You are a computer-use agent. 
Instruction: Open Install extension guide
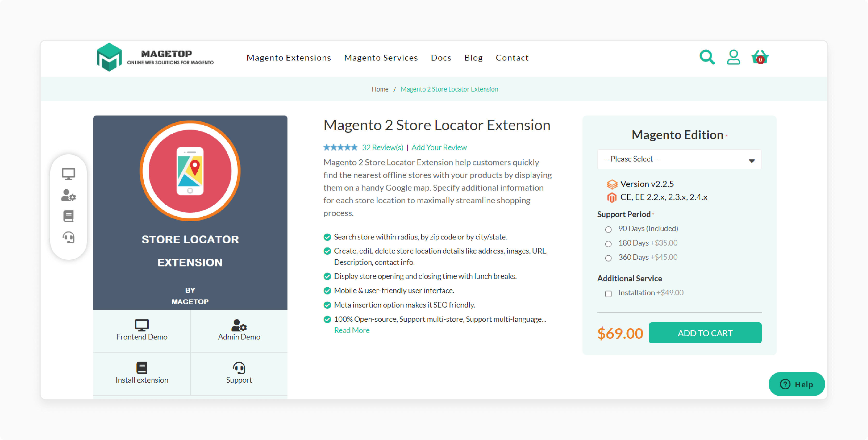tap(142, 373)
